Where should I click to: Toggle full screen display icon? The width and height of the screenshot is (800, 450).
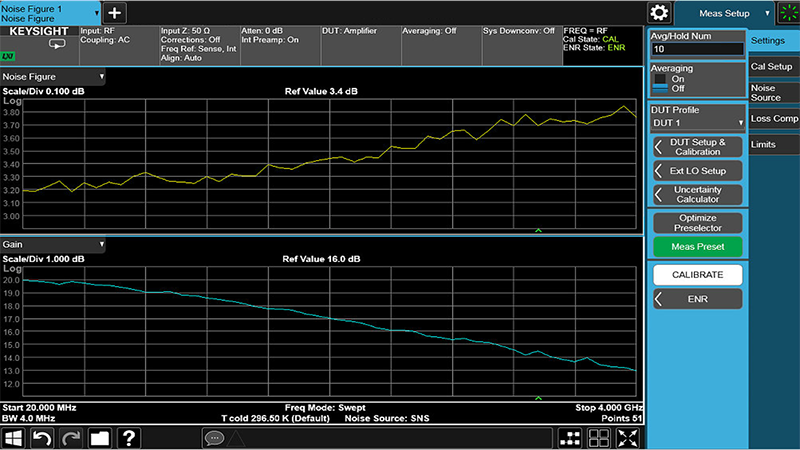click(x=627, y=437)
